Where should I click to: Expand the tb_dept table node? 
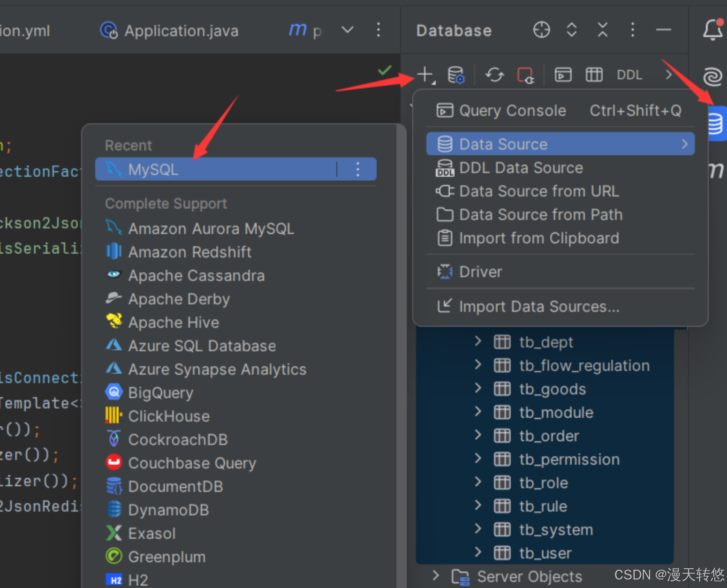(x=477, y=341)
